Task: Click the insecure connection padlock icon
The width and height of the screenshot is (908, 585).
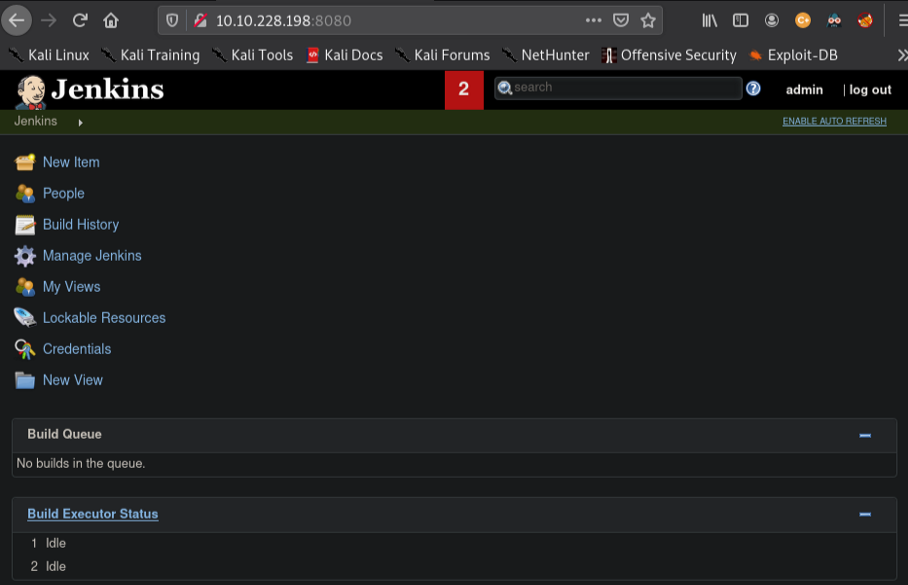Action: [200, 21]
